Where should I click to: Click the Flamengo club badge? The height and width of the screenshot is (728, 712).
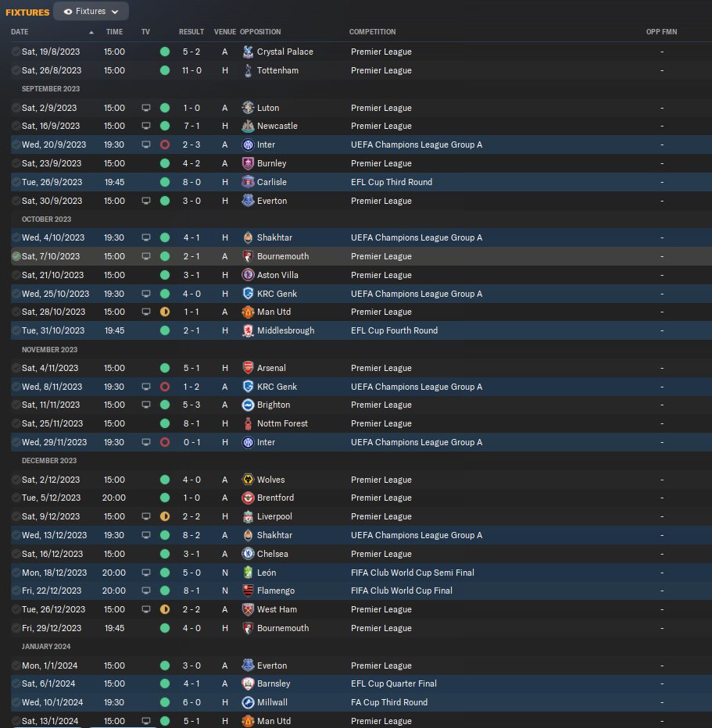tap(248, 591)
